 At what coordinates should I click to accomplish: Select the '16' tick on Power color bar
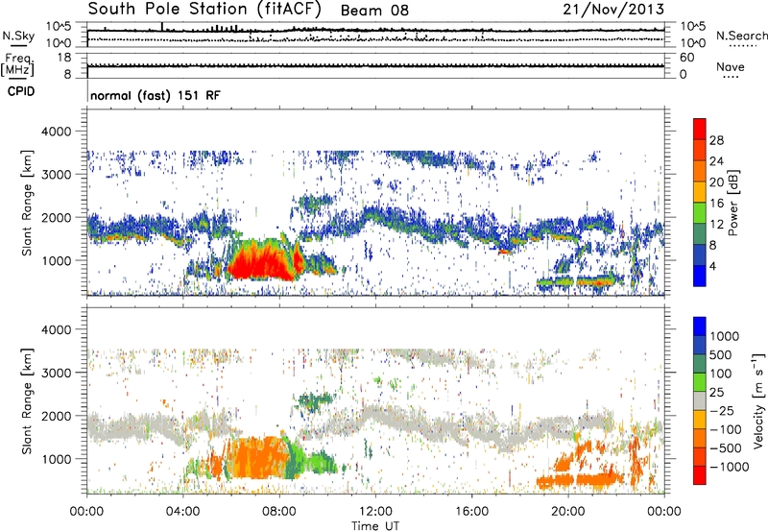tap(716, 203)
